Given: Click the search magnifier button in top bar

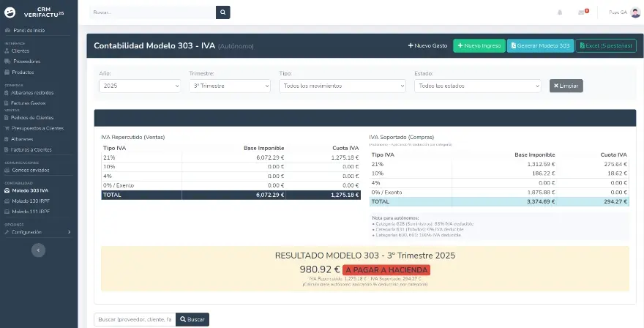Looking at the screenshot, I should 222,12.
